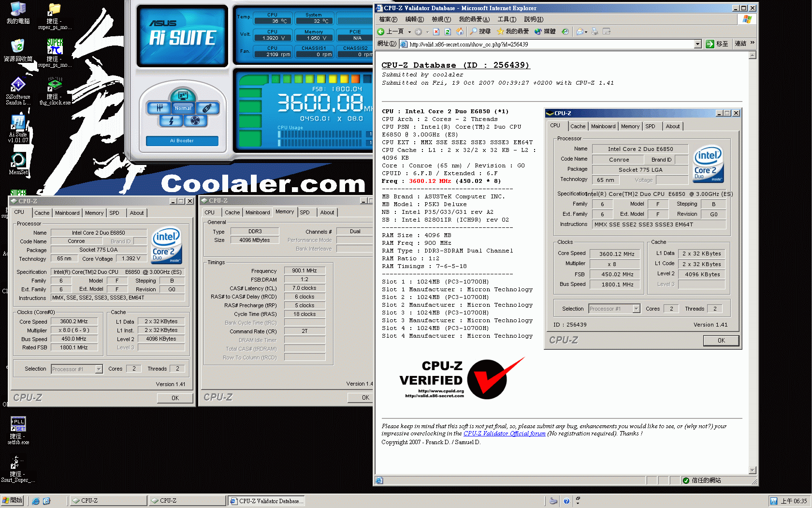Open the thg_clock.exe desktop shortcut
This screenshot has height=508, width=812.
pos(55,91)
